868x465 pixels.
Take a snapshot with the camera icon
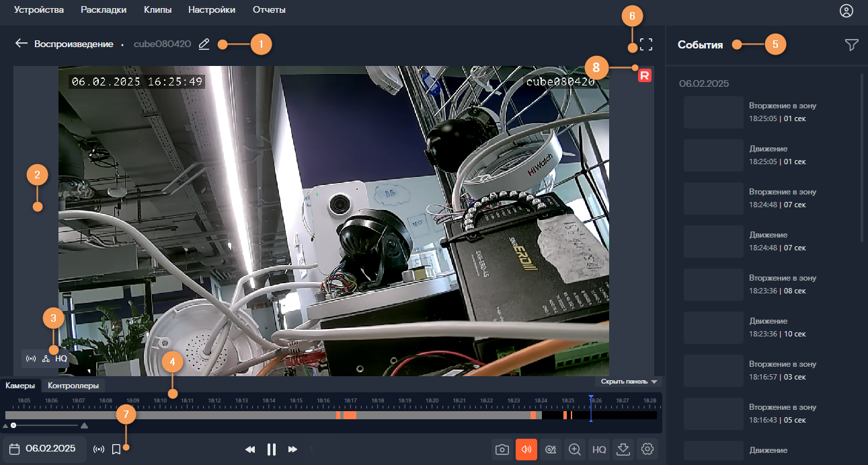click(502, 450)
